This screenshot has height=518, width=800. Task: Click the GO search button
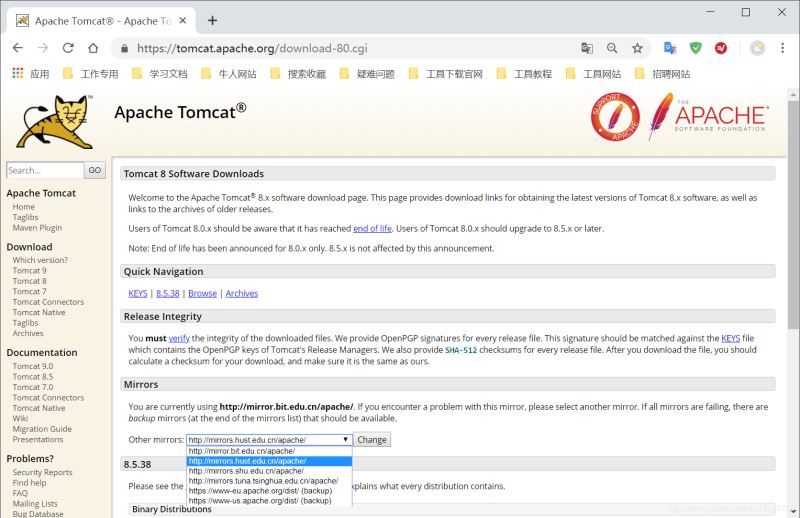click(x=95, y=170)
